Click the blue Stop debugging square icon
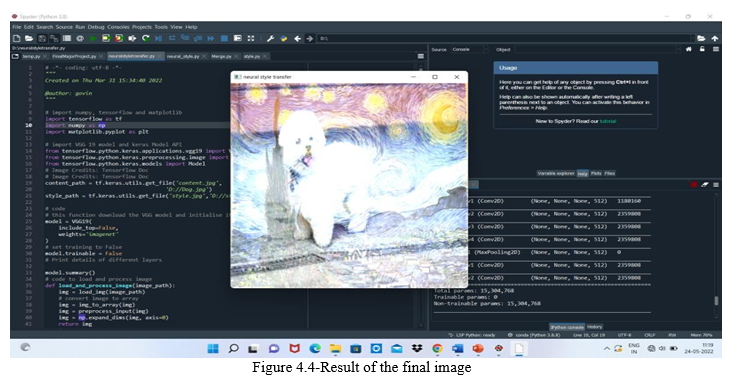 pos(224,38)
